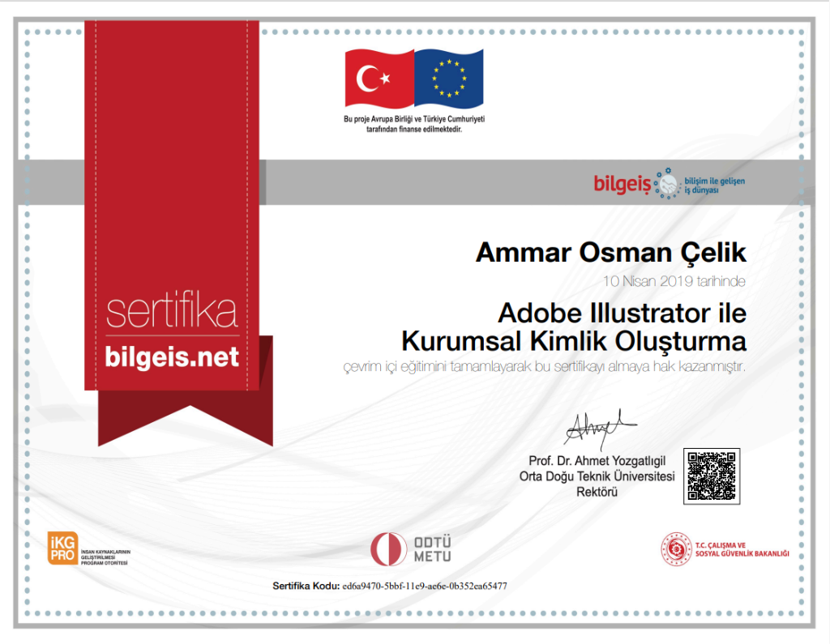
Task: Click the EU funding caption under the flags
Action: (414, 124)
